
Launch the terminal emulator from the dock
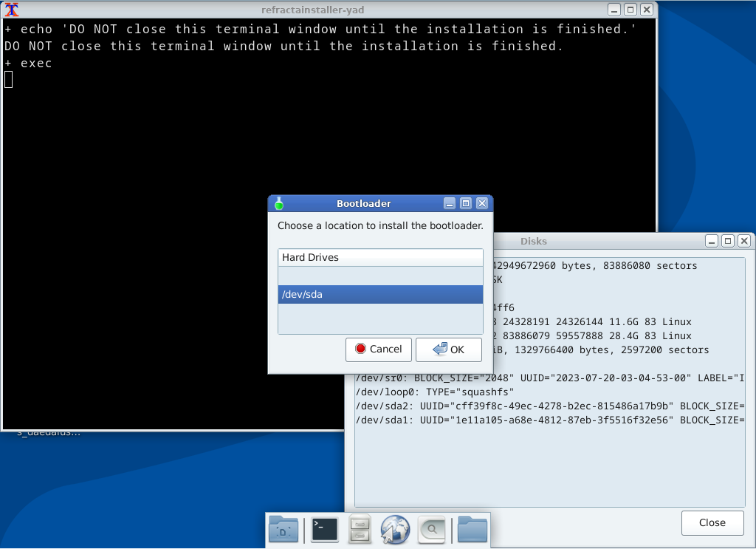coord(325,530)
